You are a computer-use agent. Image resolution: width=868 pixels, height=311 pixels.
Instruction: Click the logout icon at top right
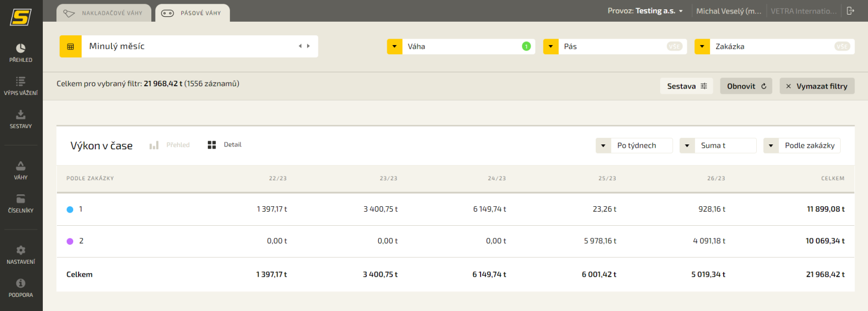[x=850, y=11]
